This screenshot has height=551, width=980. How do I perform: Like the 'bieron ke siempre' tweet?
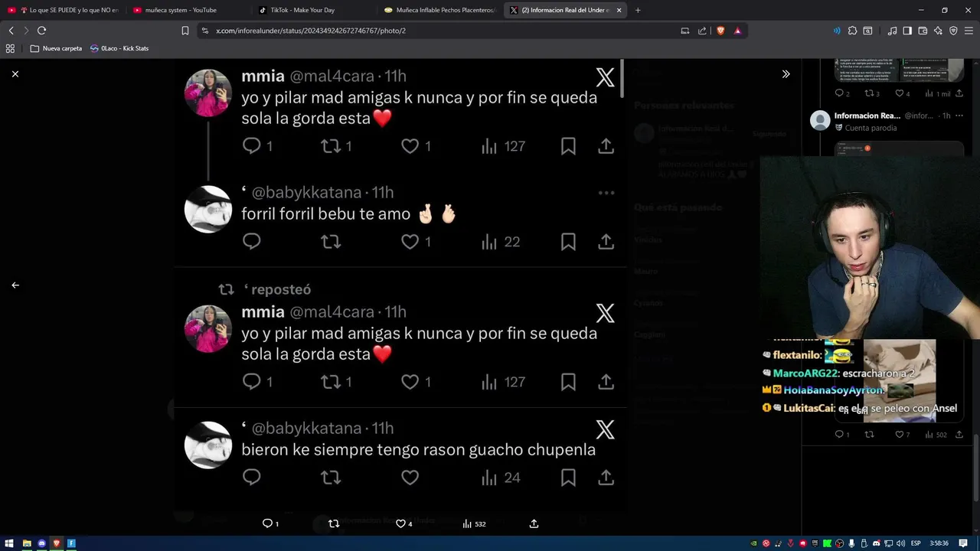410,478
